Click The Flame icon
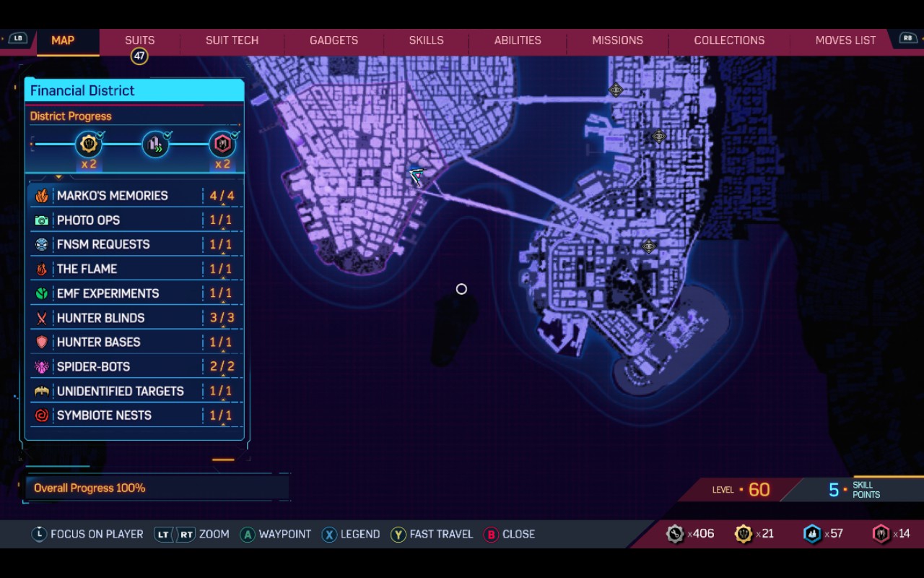 pos(42,269)
